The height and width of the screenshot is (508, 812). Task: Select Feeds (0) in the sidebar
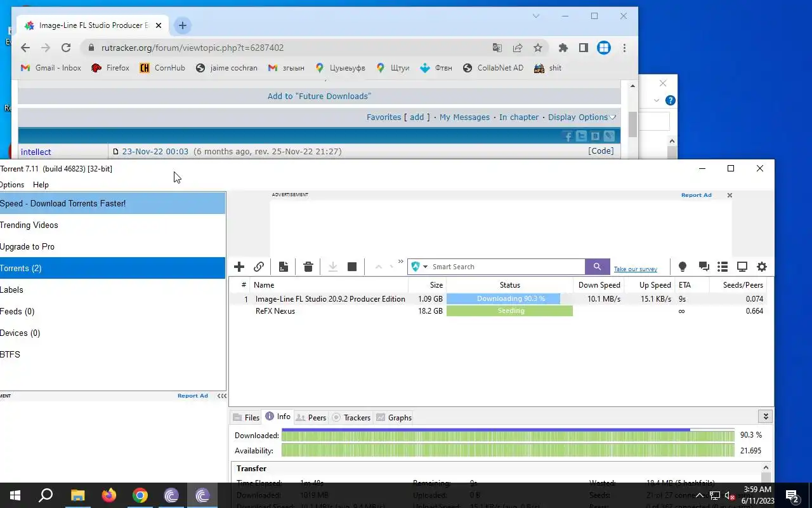112,311
